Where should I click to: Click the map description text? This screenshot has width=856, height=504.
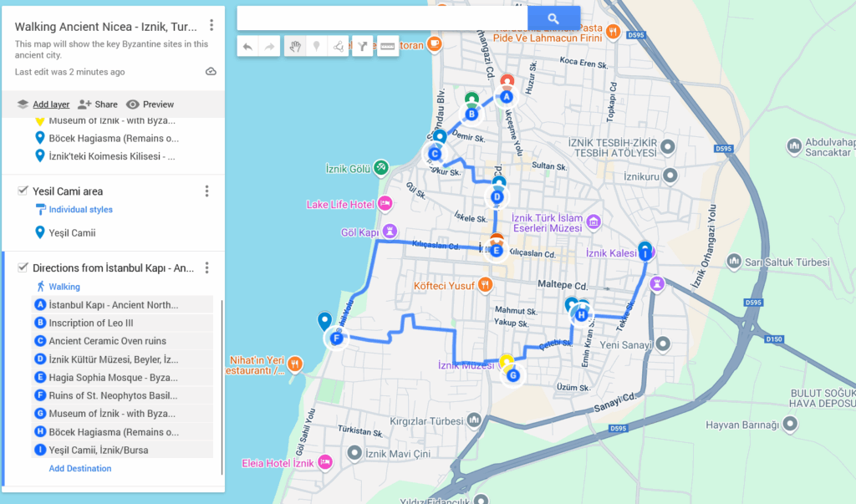pos(111,49)
